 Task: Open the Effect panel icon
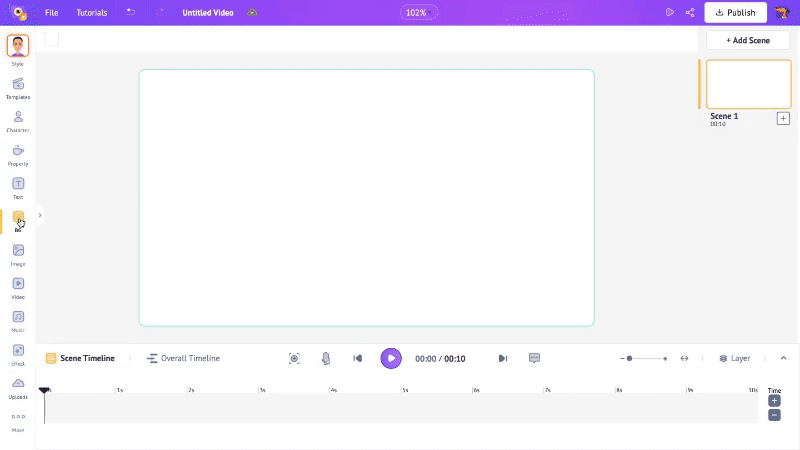point(18,351)
